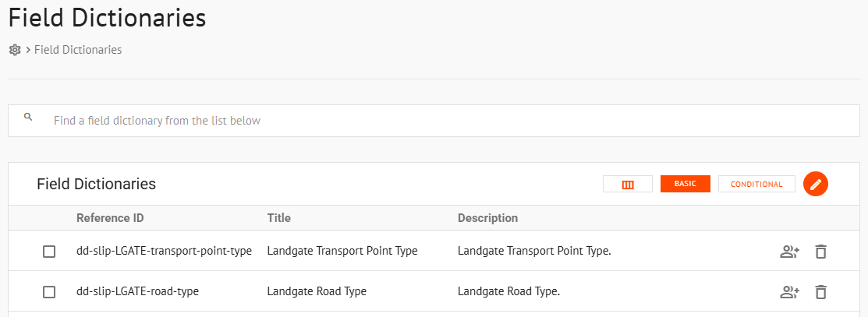This screenshot has height=317, width=868.
Task: Tick checkbox for dd-slip-LGATE-road-type
Action: tap(49, 292)
